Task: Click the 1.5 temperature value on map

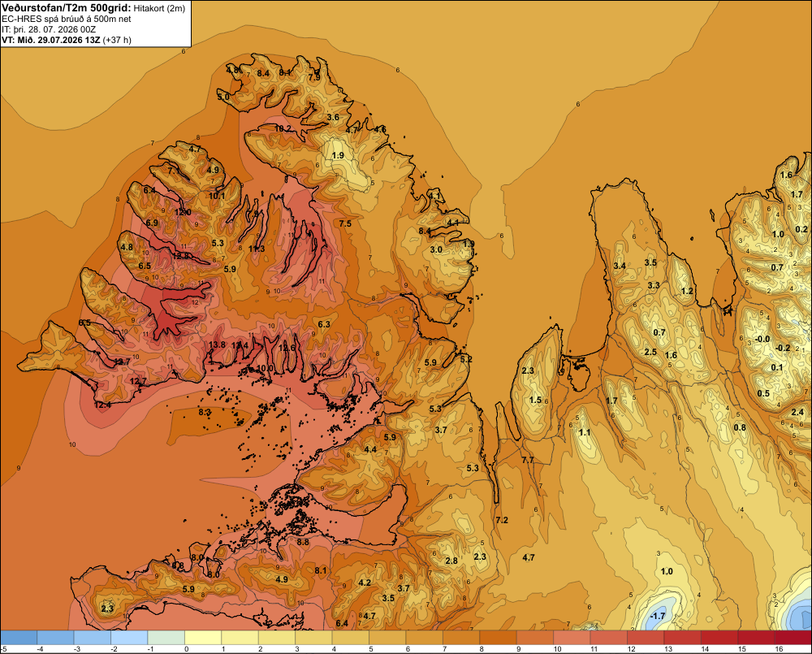Action: tap(535, 400)
